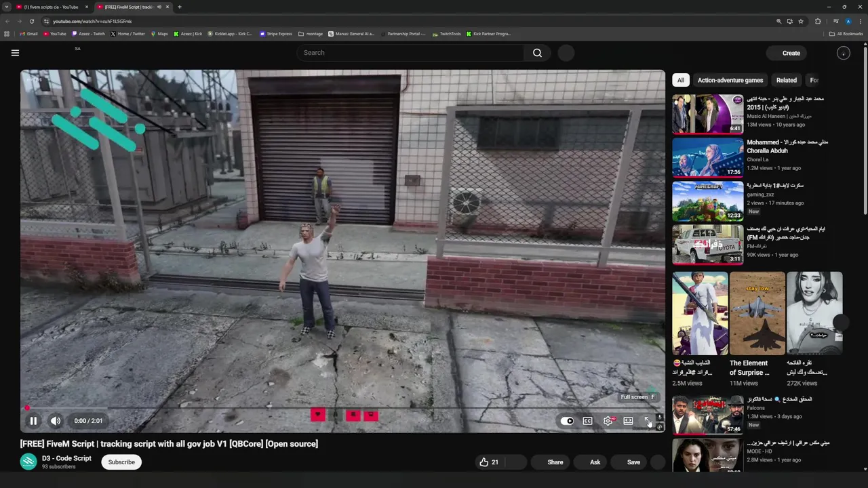Pause the video with the pause button
This screenshot has width=868, height=488.
[33, 421]
